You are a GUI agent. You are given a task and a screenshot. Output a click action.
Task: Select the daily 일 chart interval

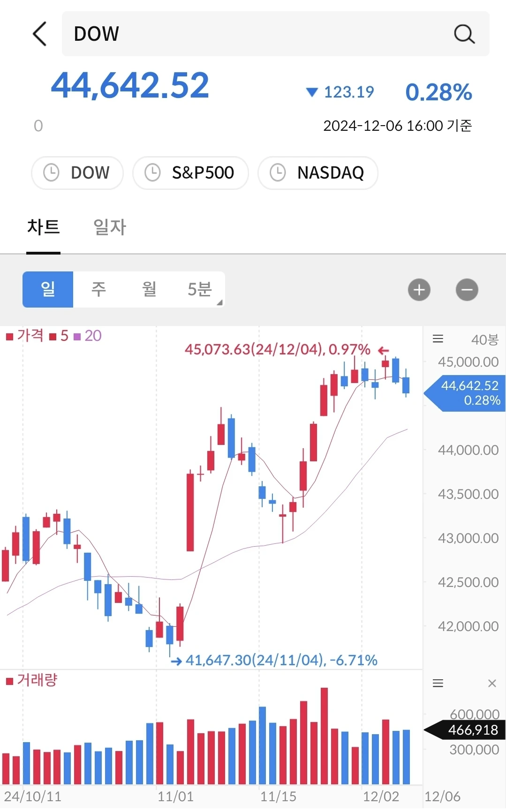point(48,289)
